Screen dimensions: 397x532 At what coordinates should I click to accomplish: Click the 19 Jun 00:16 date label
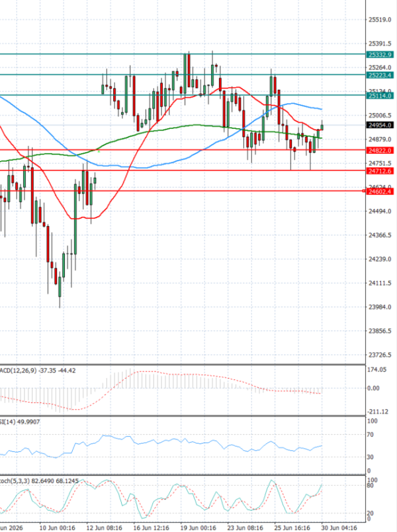point(198,528)
